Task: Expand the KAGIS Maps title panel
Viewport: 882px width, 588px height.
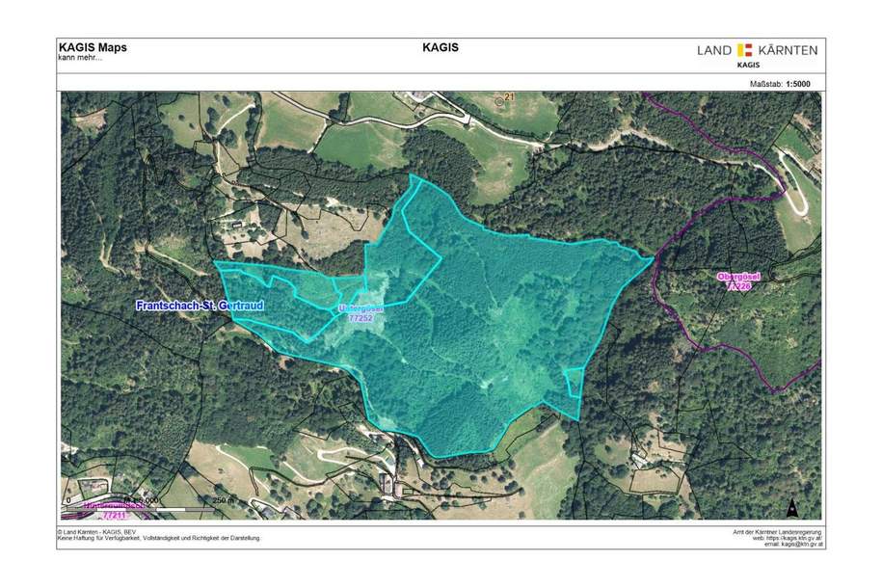Action: [93, 44]
